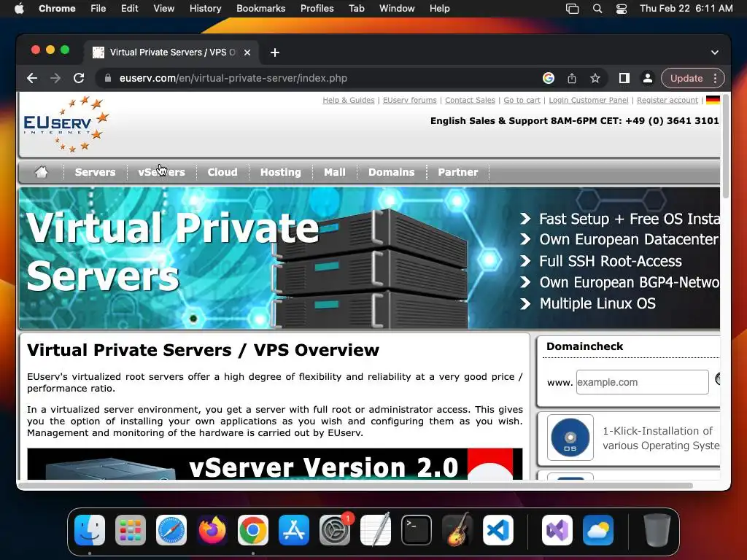This screenshot has height=560, width=747.
Task: Bookmark this page with the star icon
Action: [595, 78]
